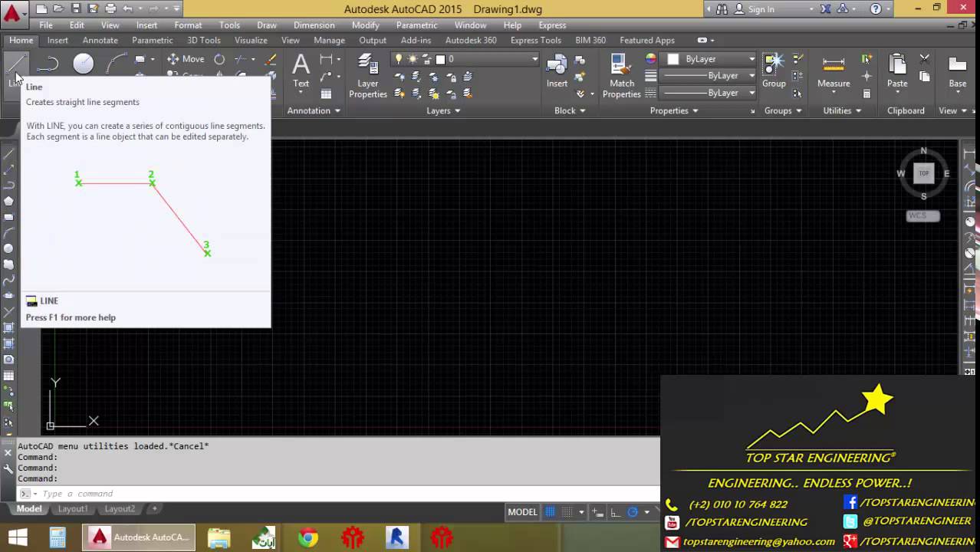Viewport: 980px width, 552px height.
Task: Select the Linear dimension tool
Action: click(327, 59)
